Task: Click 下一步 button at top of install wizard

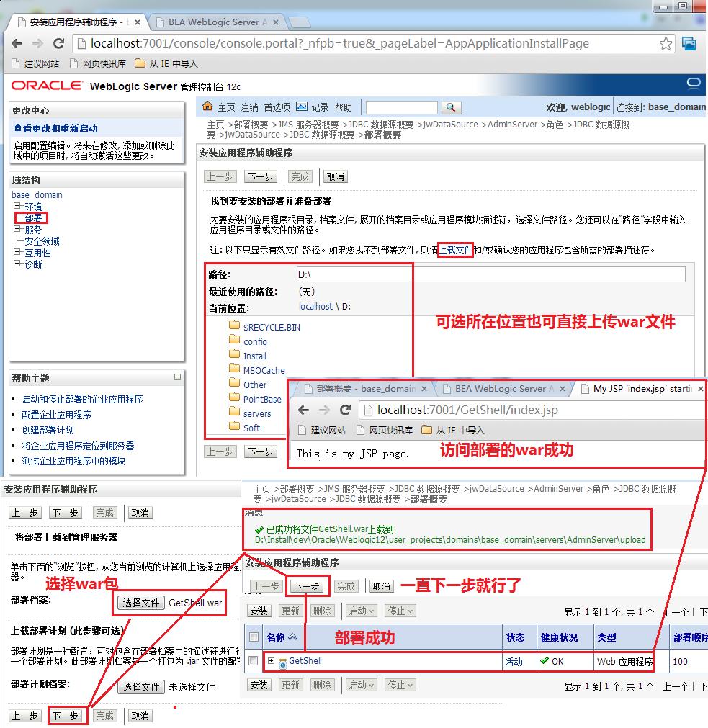Action: [x=260, y=176]
